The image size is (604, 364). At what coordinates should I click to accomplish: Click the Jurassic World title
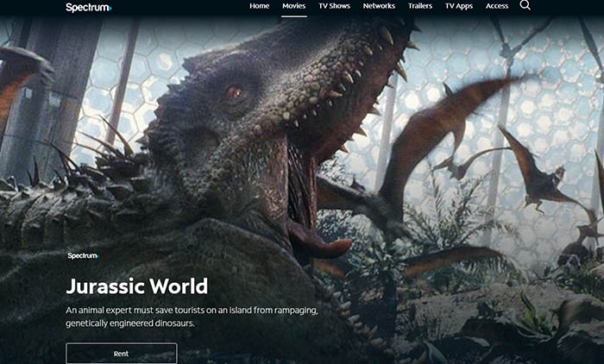point(136,286)
